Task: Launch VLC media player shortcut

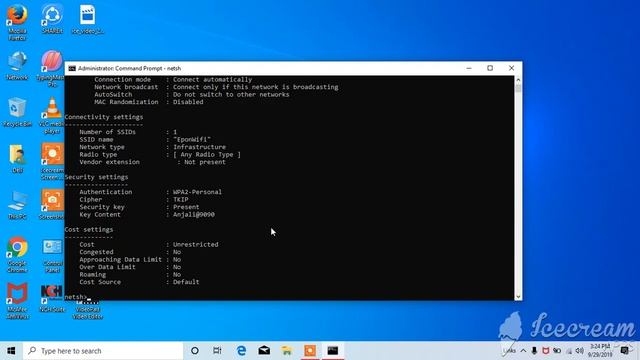Action: point(52,116)
